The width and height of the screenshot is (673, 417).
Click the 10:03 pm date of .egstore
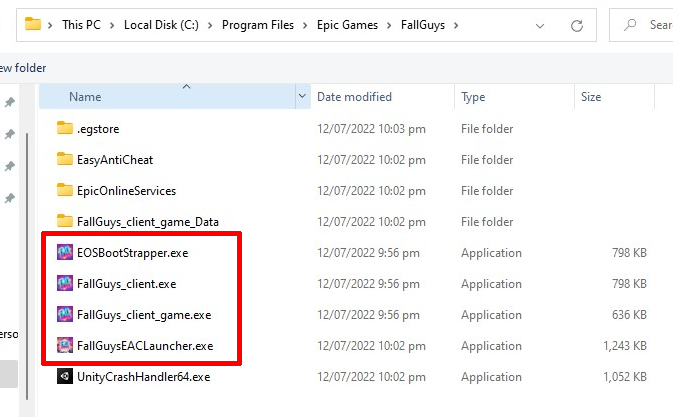coord(371,129)
